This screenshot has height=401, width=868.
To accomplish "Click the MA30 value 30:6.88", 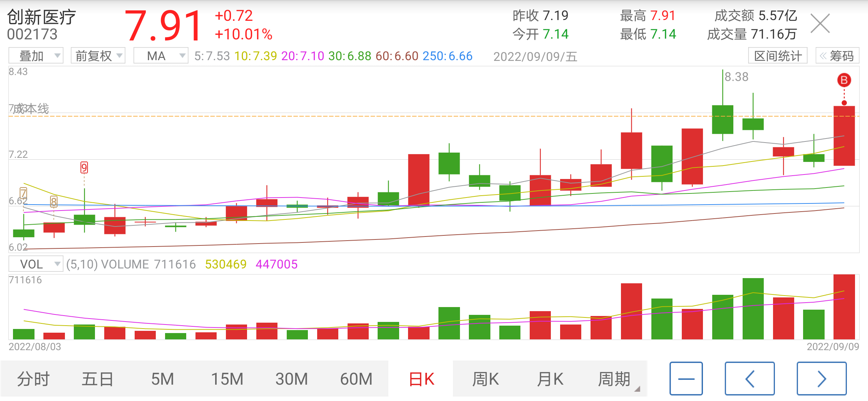I will click(350, 56).
